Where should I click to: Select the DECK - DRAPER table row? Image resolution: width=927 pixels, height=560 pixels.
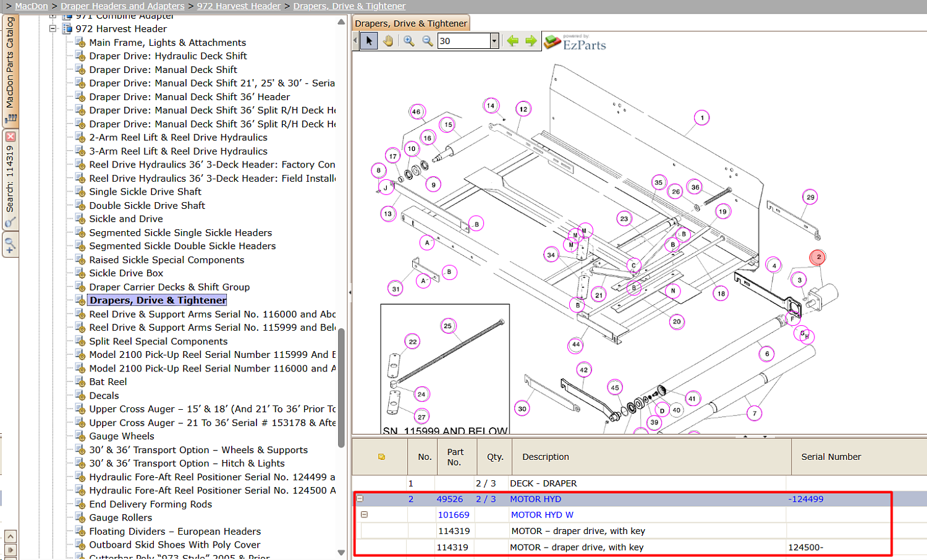[x=640, y=483]
